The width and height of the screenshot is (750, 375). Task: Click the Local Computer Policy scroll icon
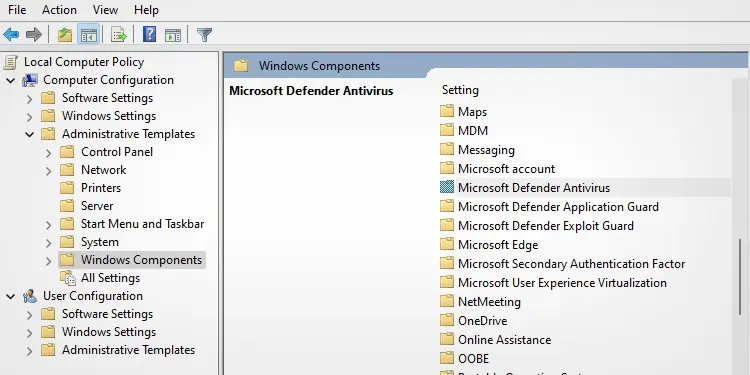point(11,62)
